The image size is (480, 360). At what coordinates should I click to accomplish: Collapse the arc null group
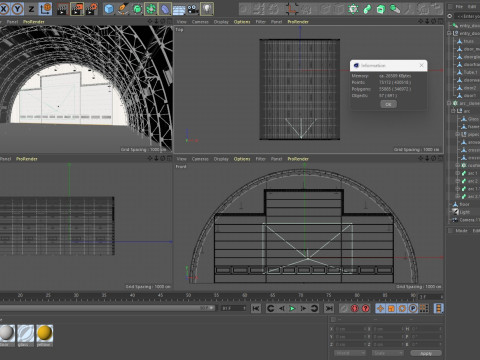click(453, 111)
